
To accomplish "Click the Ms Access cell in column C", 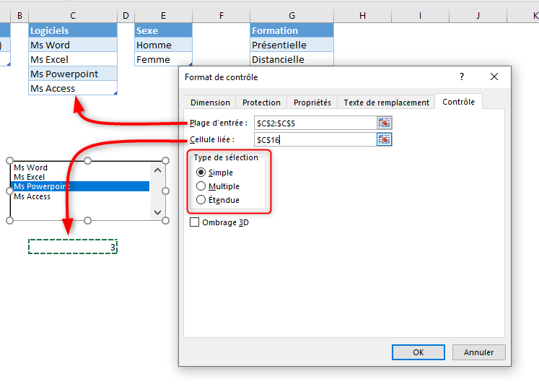I will pyautogui.click(x=73, y=88).
